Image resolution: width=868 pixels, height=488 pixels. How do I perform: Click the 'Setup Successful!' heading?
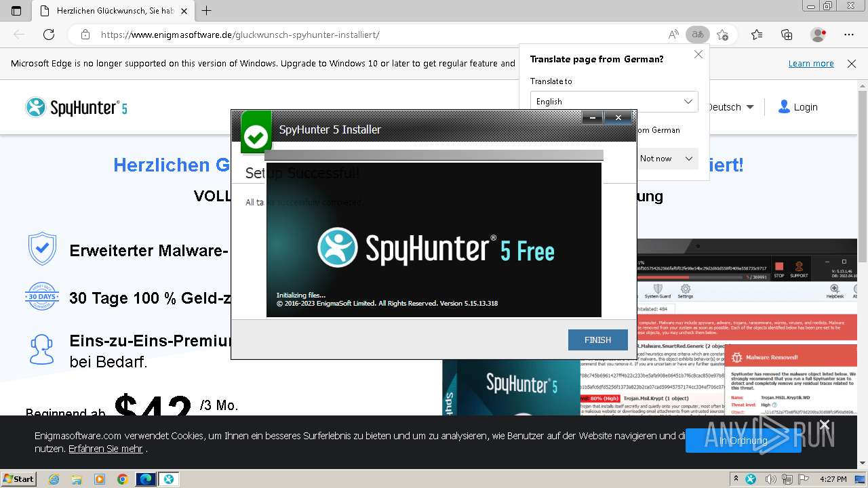point(302,174)
